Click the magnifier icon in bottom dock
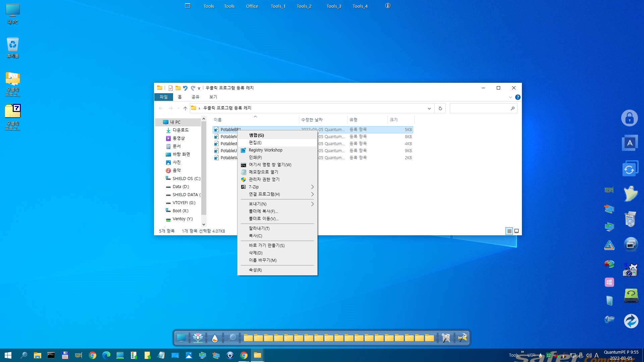 231,338
